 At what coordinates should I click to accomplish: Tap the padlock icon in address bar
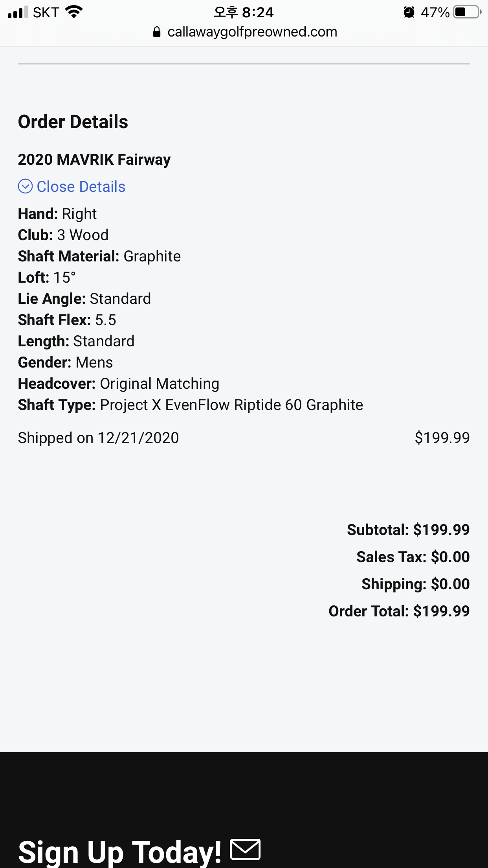click(x=157, y=32)
